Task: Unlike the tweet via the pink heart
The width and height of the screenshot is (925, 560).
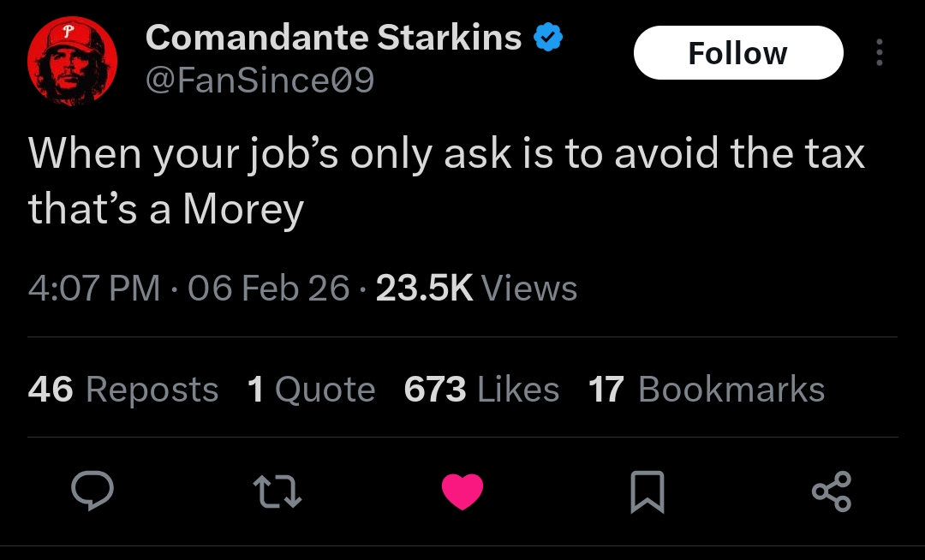Action: coord(462,491)
